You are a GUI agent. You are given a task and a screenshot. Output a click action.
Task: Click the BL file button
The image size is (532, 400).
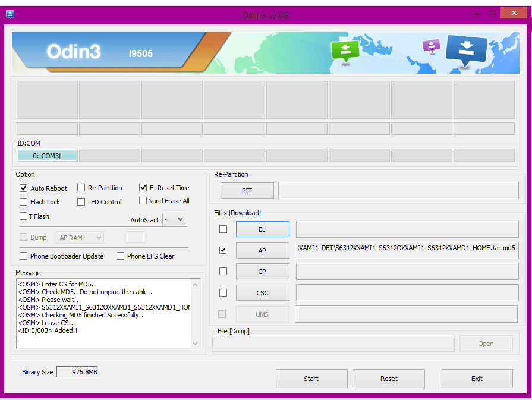point(263,229)
